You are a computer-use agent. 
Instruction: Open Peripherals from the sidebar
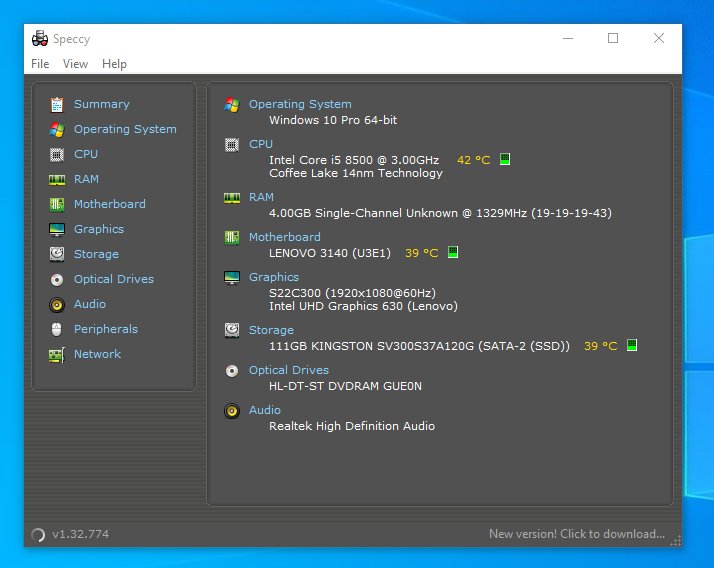(x=106, y=329)
